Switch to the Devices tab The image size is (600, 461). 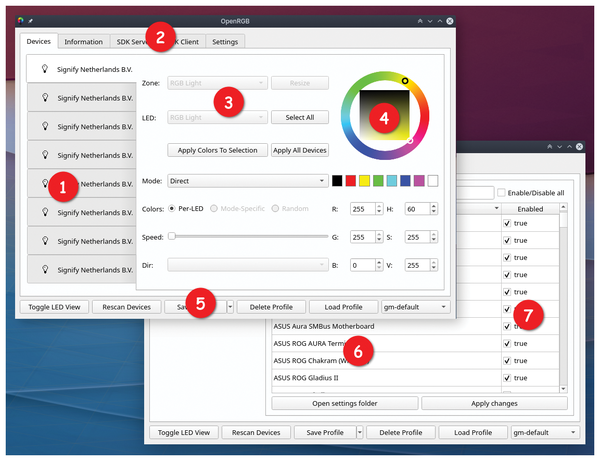(38, 41)
